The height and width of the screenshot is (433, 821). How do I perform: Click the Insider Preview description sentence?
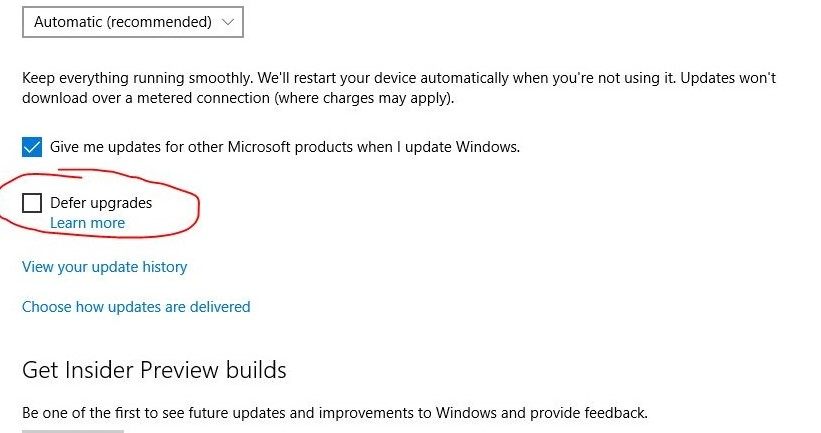coord(334,412)
